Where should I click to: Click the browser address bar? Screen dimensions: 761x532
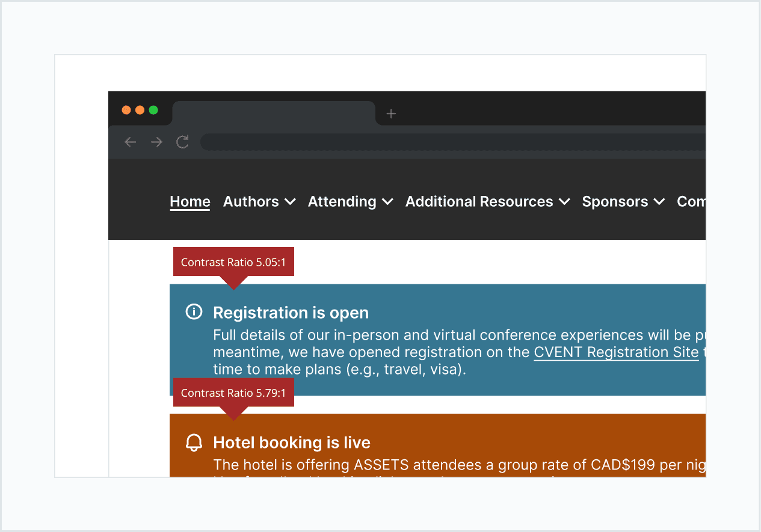click(x=452, y=142)
